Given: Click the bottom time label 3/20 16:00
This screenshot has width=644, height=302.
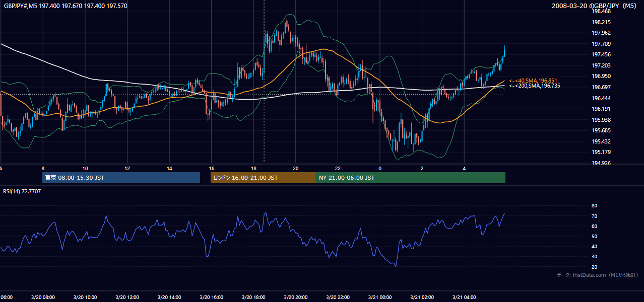Looking at the screenshot, I should coord(212,297).
